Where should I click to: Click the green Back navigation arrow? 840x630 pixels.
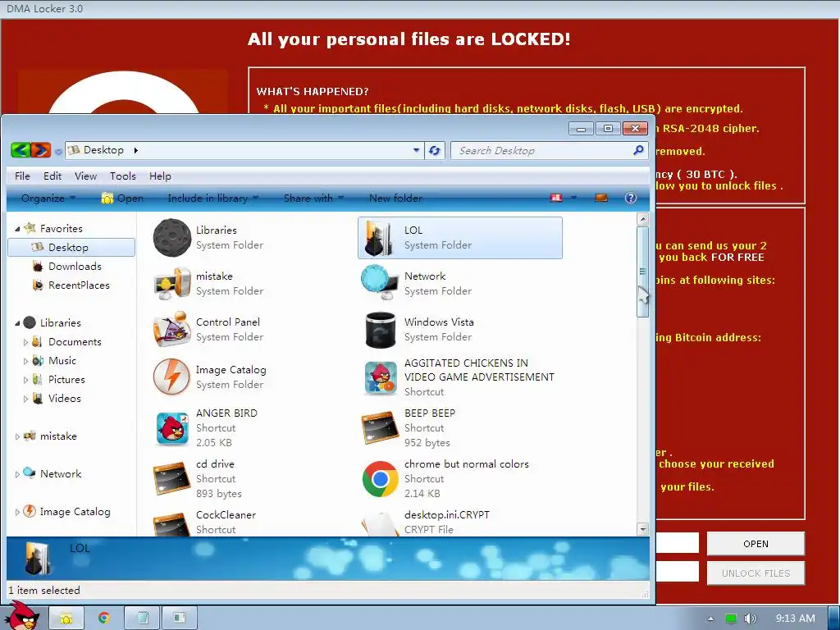(x=20, y=151)
